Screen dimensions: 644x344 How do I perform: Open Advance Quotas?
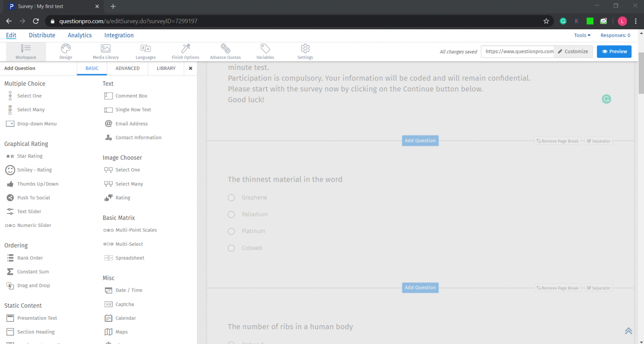click(x=225, y=51)
